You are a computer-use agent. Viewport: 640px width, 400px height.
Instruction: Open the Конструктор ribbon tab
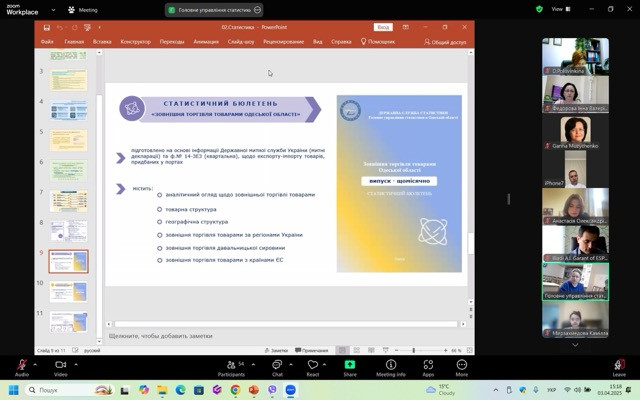pyautogui.click(x=136, y=42)
